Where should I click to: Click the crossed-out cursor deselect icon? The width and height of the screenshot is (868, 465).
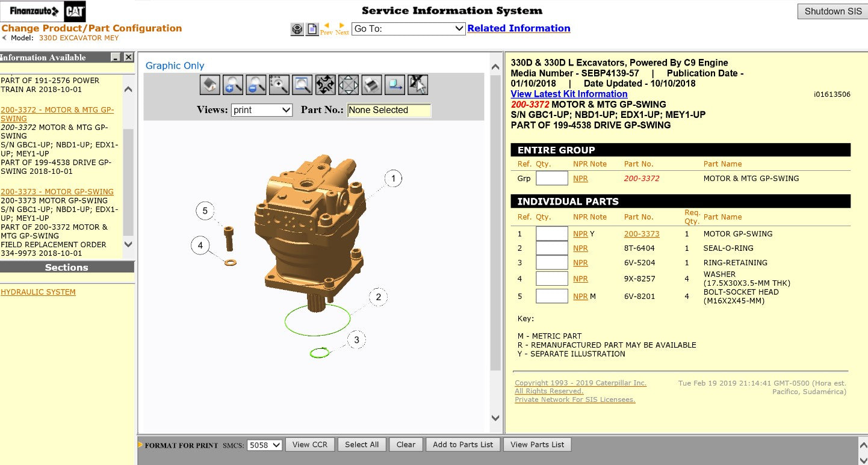tap(418, 85)
